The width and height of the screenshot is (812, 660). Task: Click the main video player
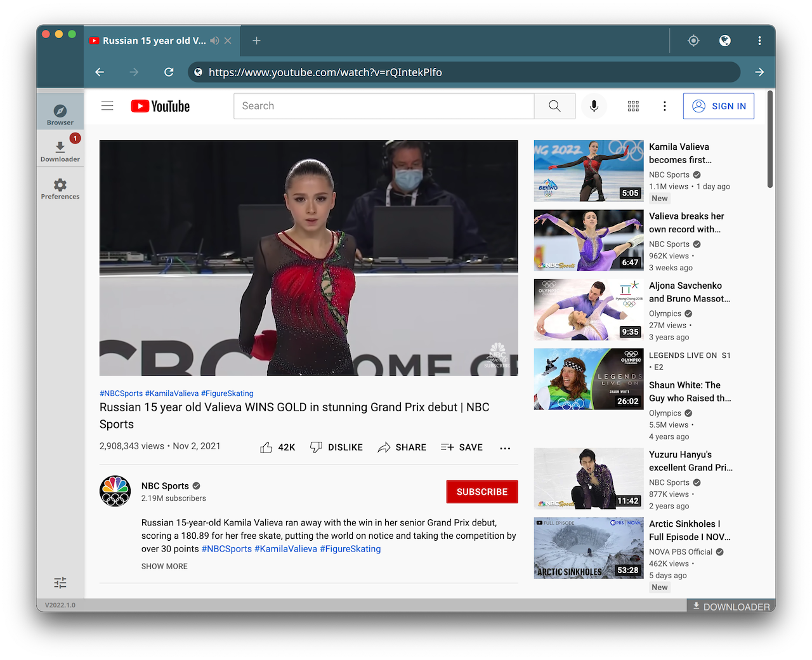308,258
